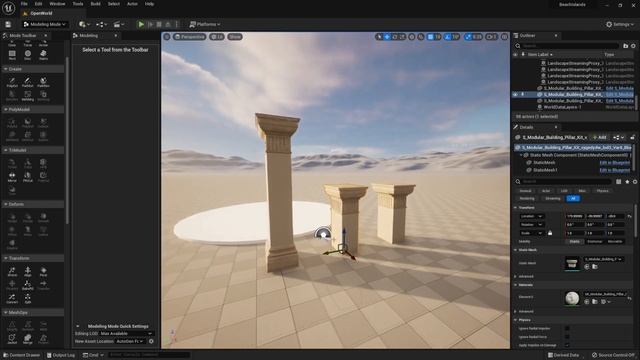The width and height of the screenshot is (640, 360).
Task: Open the File menu
Action: pos(24,4)
